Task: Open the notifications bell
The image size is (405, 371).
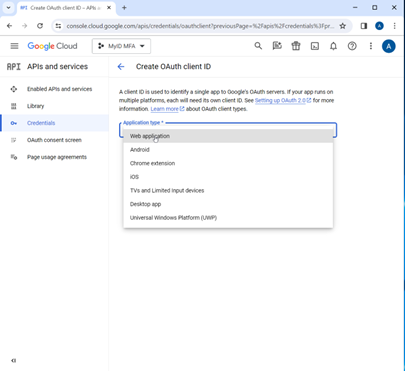Action: point(333,46)
